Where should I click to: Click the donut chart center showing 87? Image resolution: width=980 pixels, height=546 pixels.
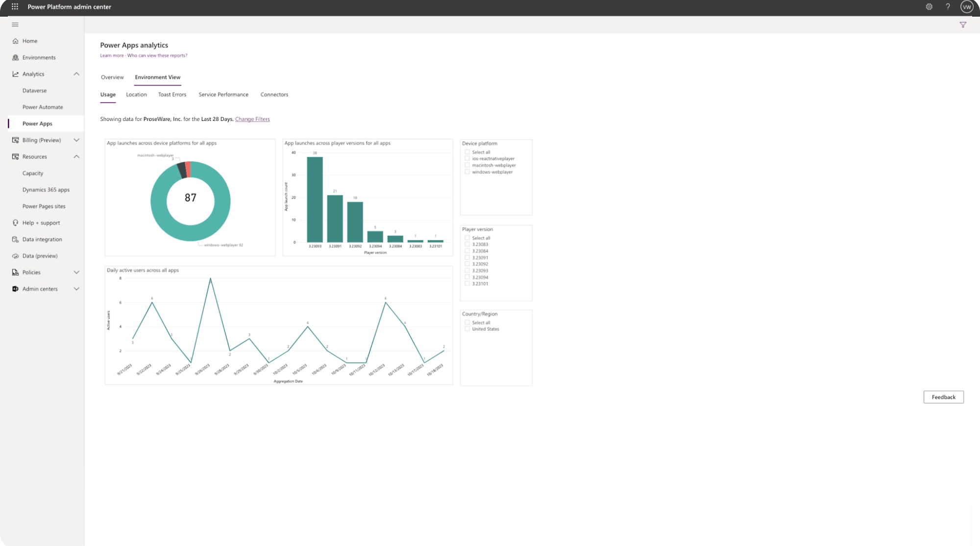click(x=190, y=198)
